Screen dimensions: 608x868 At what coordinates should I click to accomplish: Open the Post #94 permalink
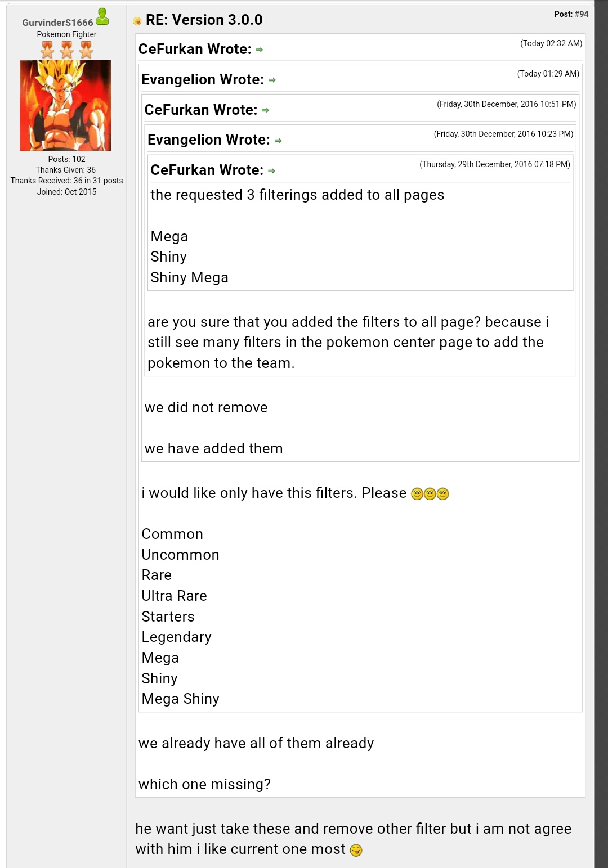coord(581,14)
